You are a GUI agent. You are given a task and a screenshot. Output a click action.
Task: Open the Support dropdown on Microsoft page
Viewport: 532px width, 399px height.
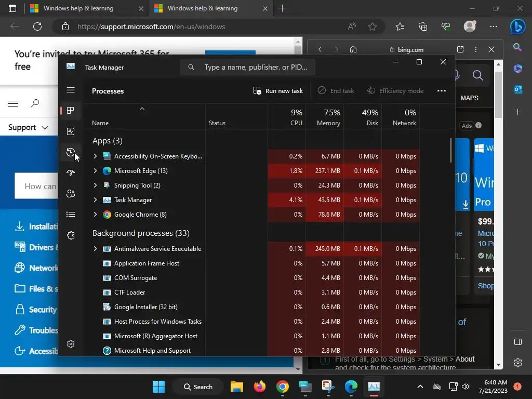pyautogui.click(x=28, y=128)
